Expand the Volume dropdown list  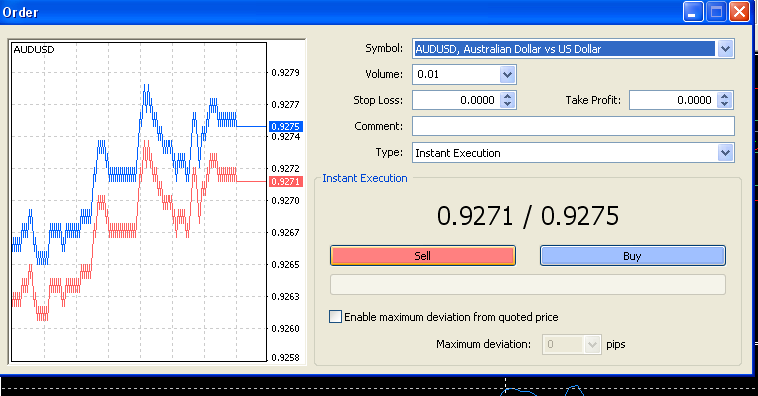[507, 74]
